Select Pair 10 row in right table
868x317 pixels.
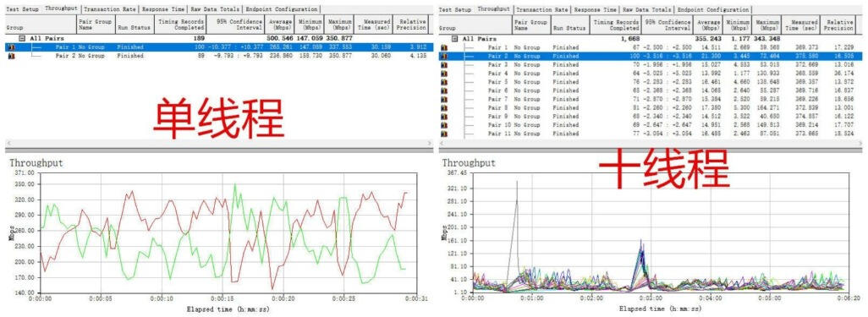(648, 125)
